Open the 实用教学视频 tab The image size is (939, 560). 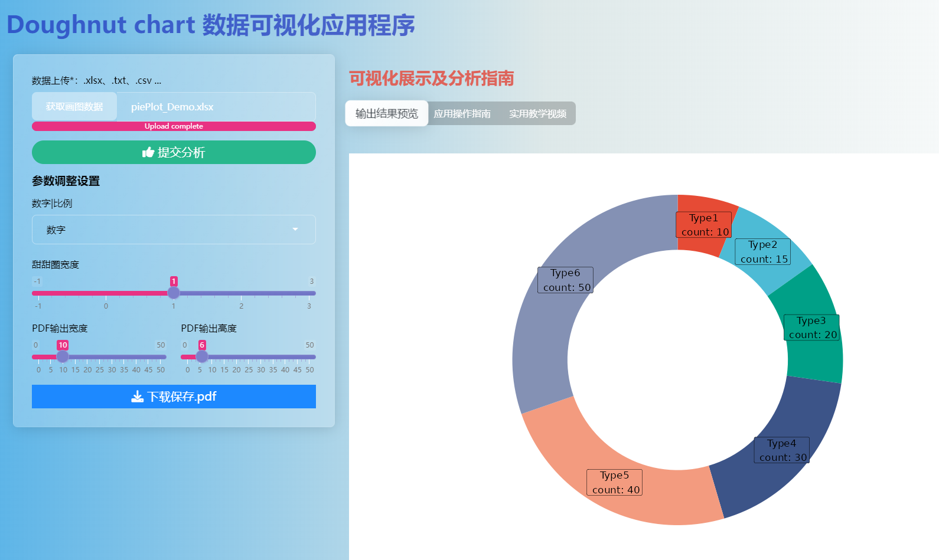[x=537, y=114]
